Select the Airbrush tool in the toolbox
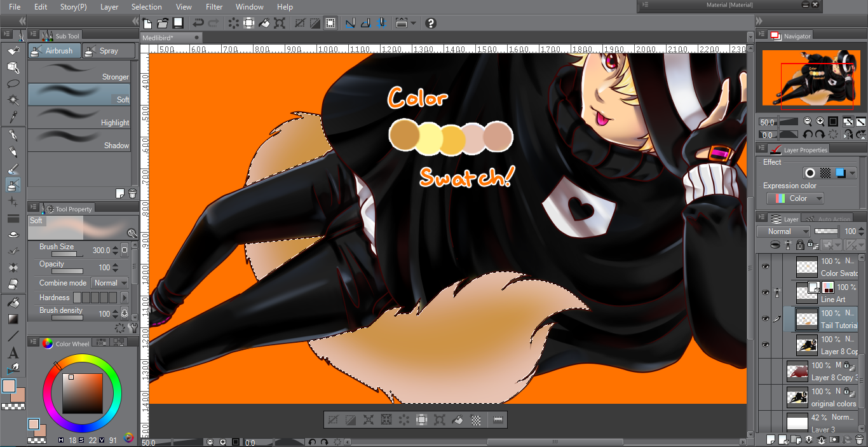This screenshot has width=868, height=447. click(x=13, y=185)
